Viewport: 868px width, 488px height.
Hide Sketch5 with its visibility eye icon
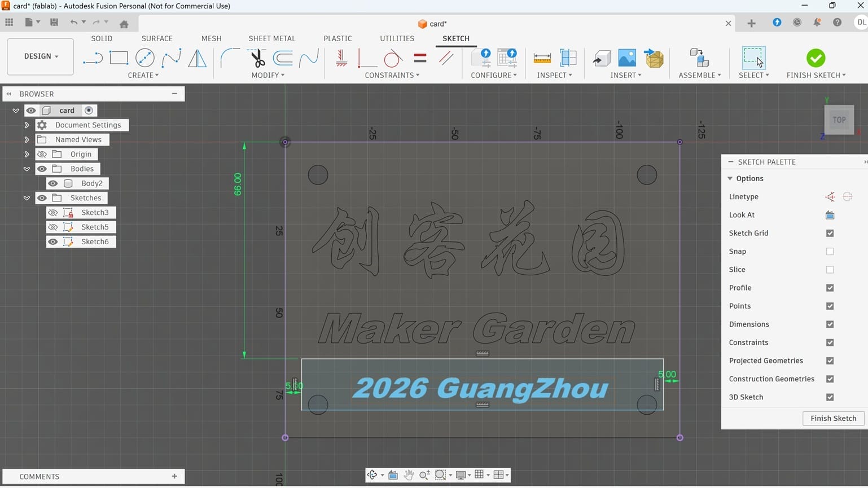tap(53, 227)
